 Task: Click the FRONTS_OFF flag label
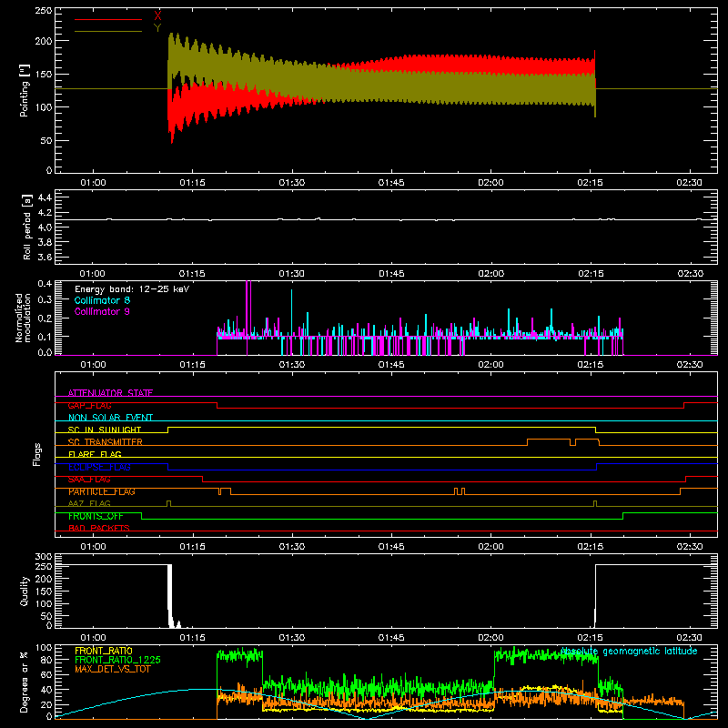point(96,516)
